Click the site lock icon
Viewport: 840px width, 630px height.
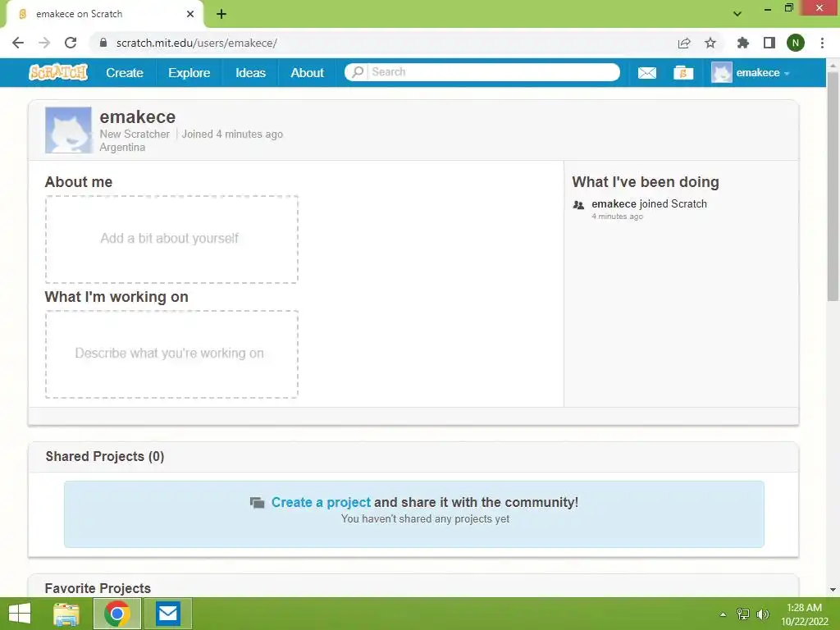coord(103,43)
